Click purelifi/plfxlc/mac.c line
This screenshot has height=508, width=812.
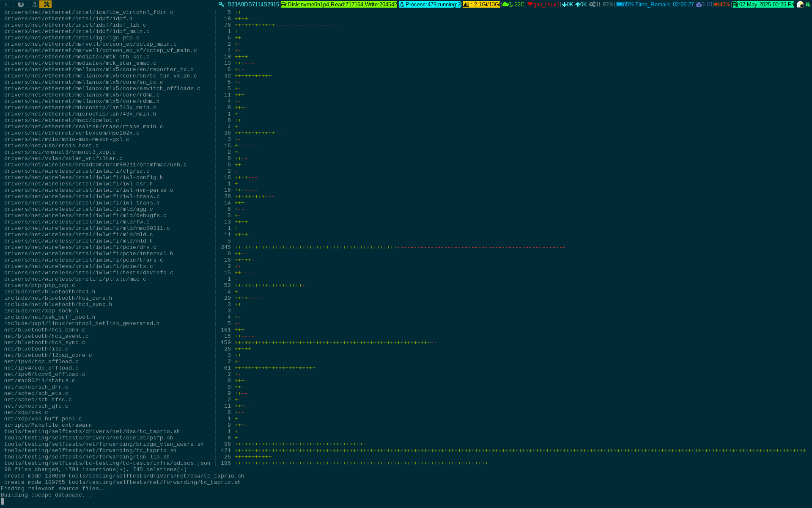click(x=121, y=279)
